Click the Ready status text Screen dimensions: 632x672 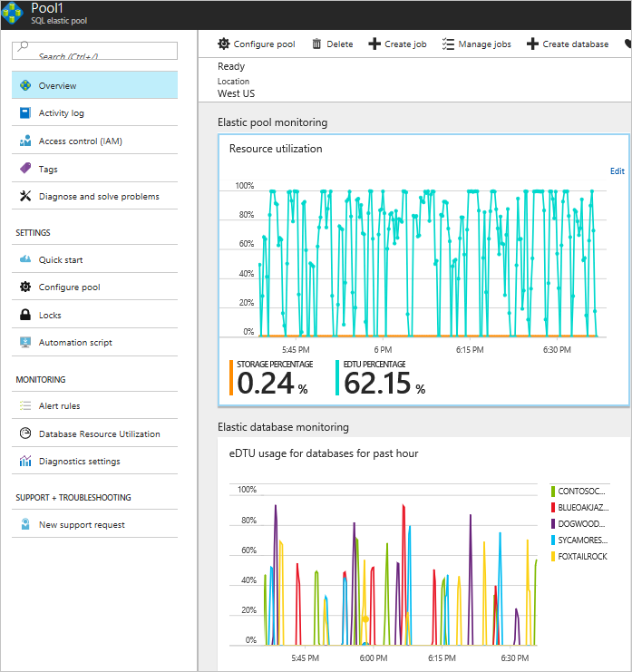[x=231, y=66]
